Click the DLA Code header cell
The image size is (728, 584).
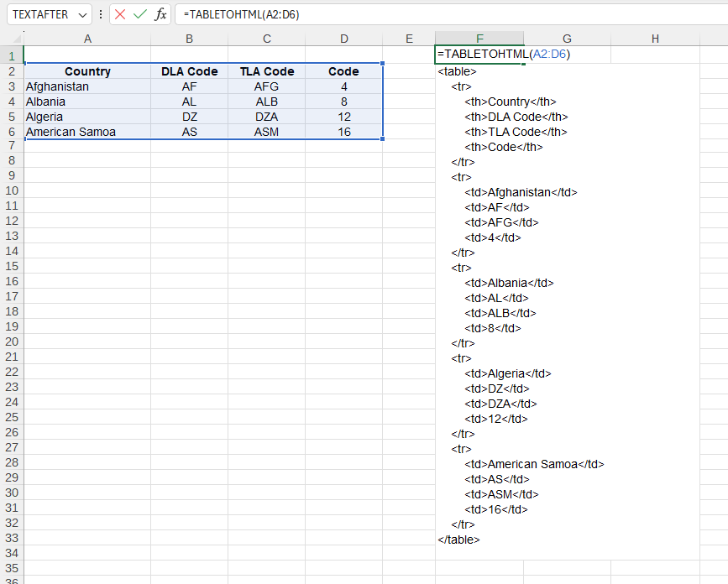pyautogui.click(x=189, y=70)
